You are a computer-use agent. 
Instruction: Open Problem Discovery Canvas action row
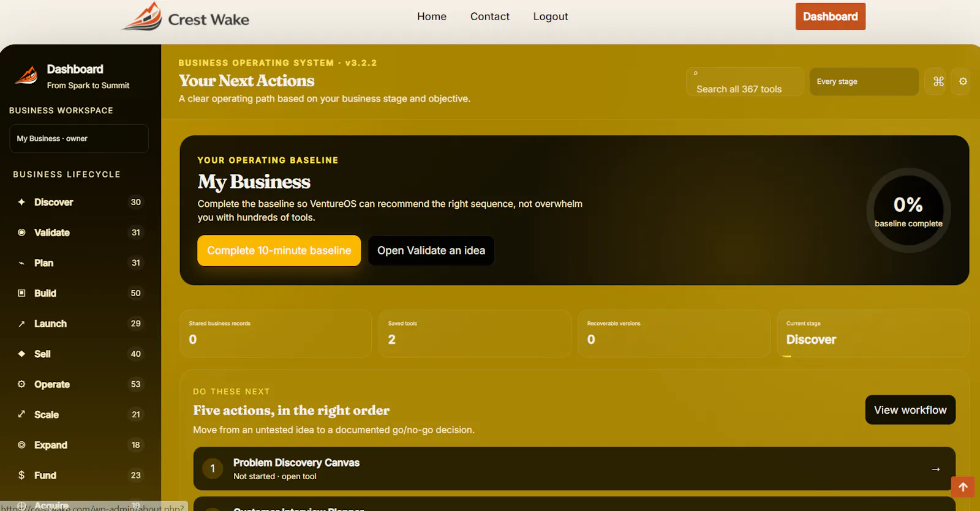[x=575, y=469]
